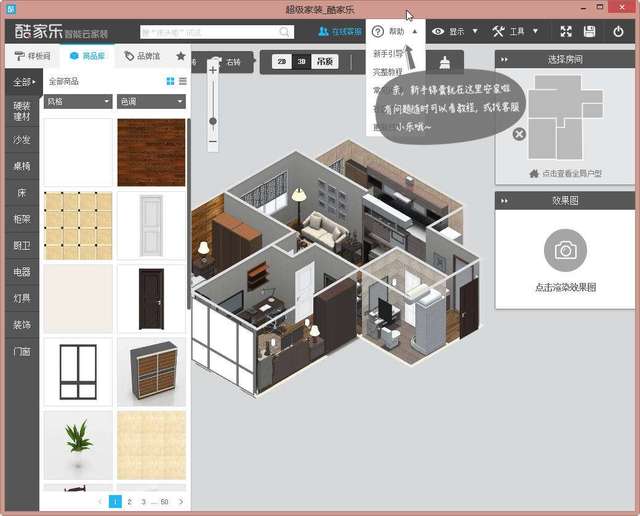Select the 沙发 sofa category
640x516 pixels.
pos(21,140)
